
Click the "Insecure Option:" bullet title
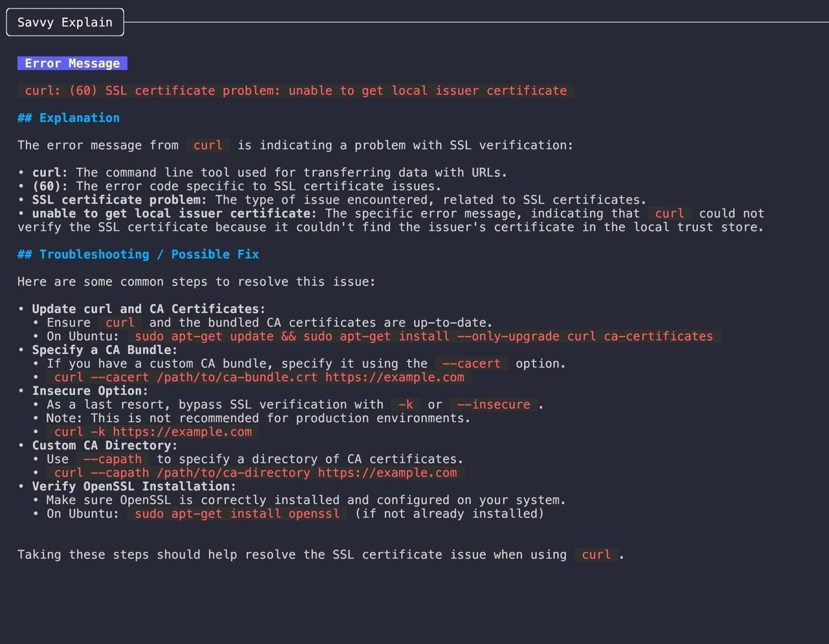(x=90, y=391)
